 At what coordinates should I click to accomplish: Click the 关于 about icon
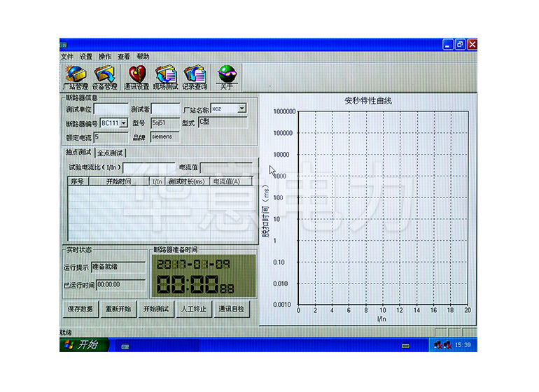tap(226, 76)
